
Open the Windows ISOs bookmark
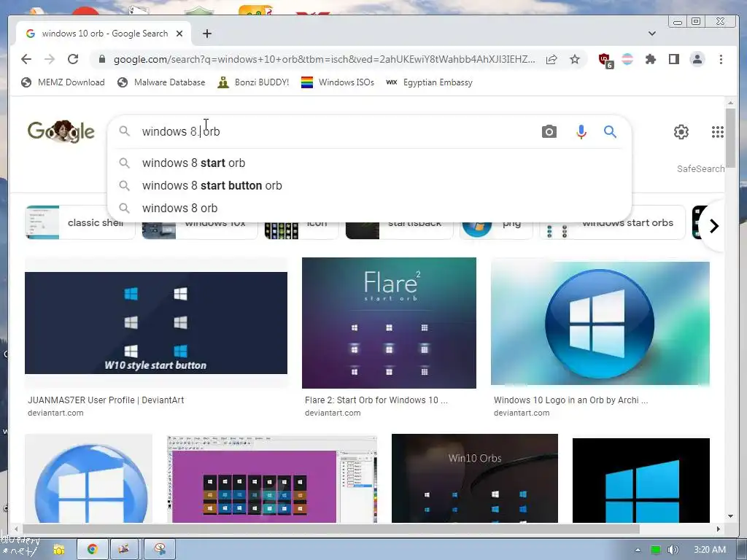338,82
